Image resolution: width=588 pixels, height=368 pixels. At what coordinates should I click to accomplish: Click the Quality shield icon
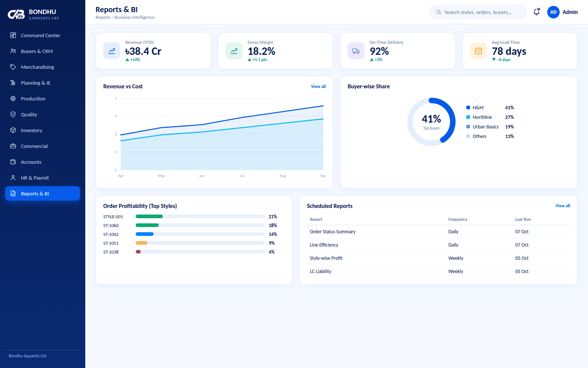pyautogui.click(x=13, y=114)
